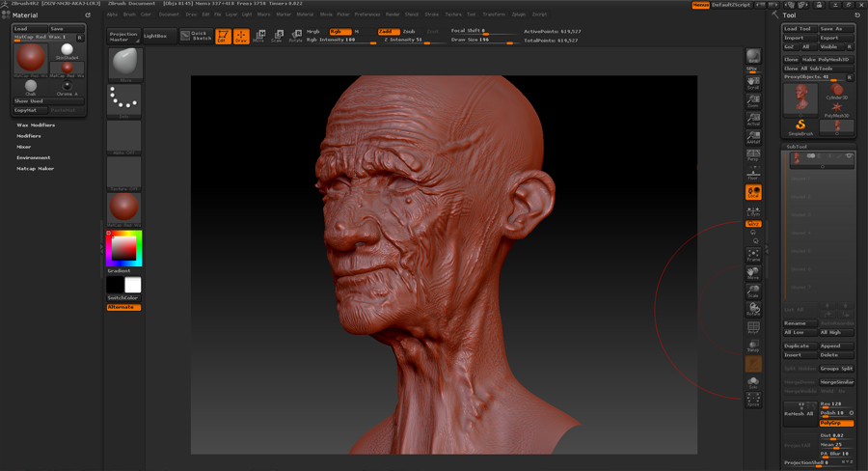Enable the Zadd mode
This screenshot has height=471, width=868.
click(x=389, y=32)
